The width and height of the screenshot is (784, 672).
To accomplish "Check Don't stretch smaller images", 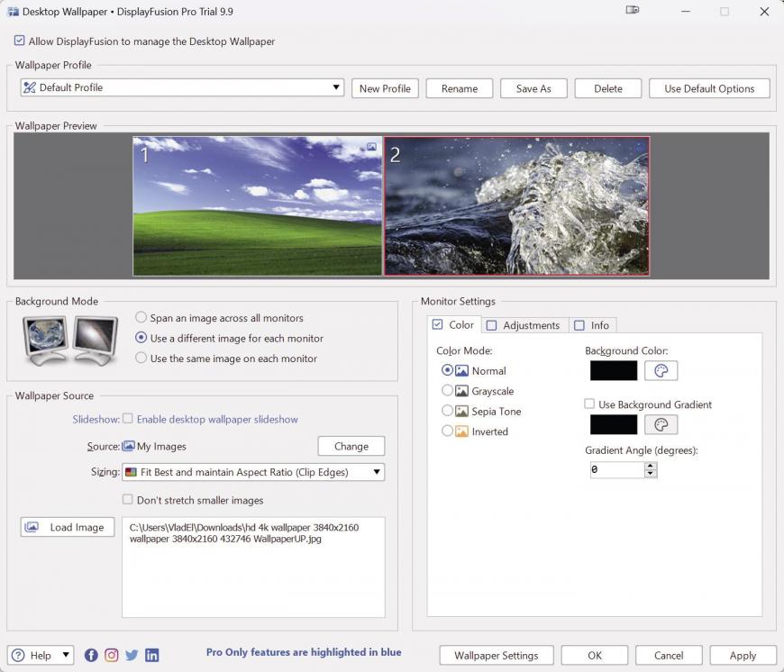I will click(128, 499).
